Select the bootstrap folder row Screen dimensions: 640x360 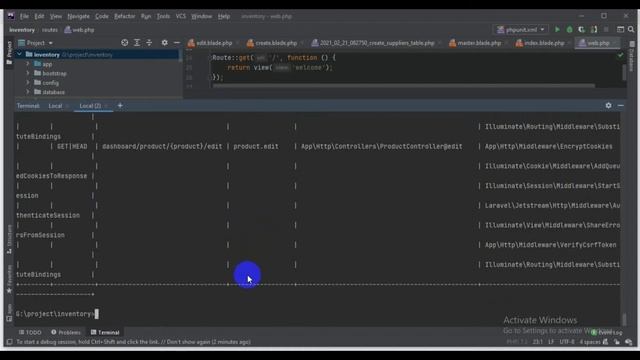97,73
